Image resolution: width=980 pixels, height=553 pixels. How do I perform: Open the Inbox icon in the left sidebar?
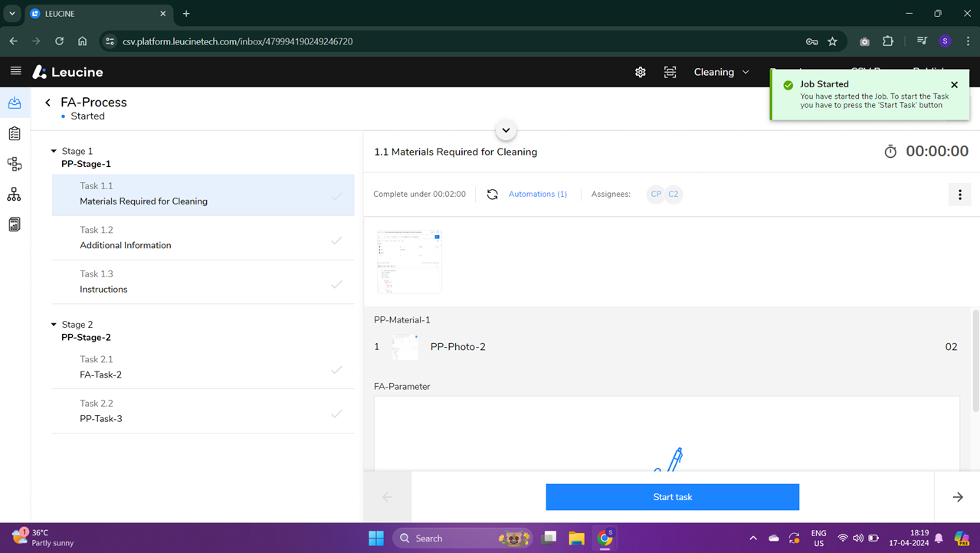click(x=15, y=103)
